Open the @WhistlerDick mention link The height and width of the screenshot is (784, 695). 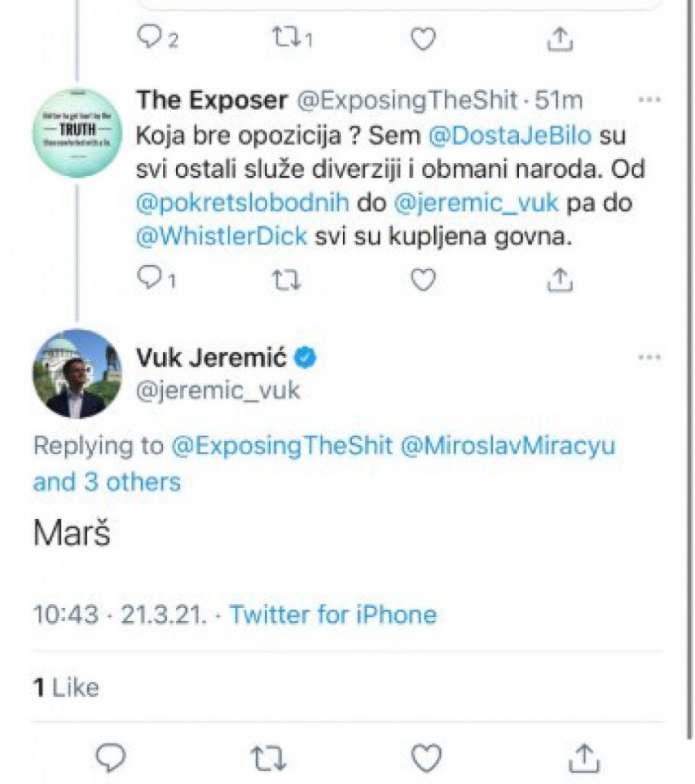(x=222, y=237)
